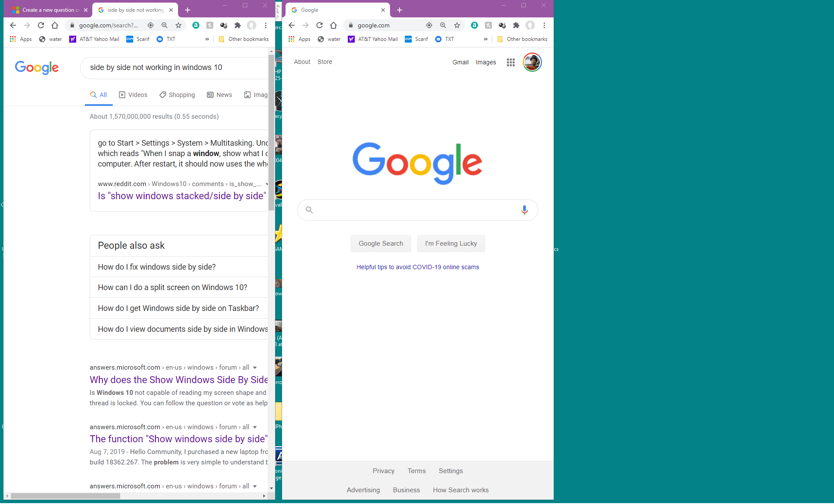Click the search query field on results page

click(174, 67)
